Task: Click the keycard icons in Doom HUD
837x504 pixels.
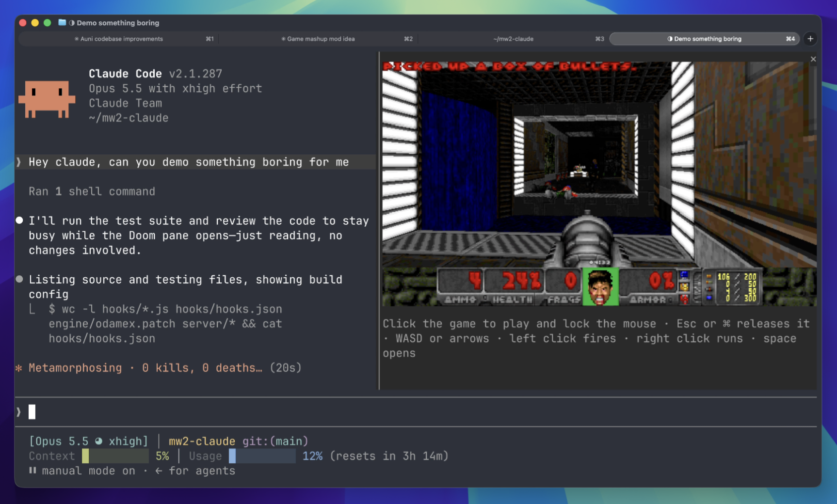Action: 684,287
